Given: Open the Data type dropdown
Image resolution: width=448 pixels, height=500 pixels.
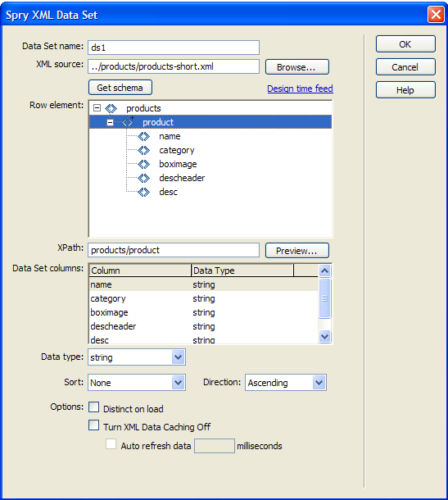Looking at the screenshot, I should [x=178, y=357].
